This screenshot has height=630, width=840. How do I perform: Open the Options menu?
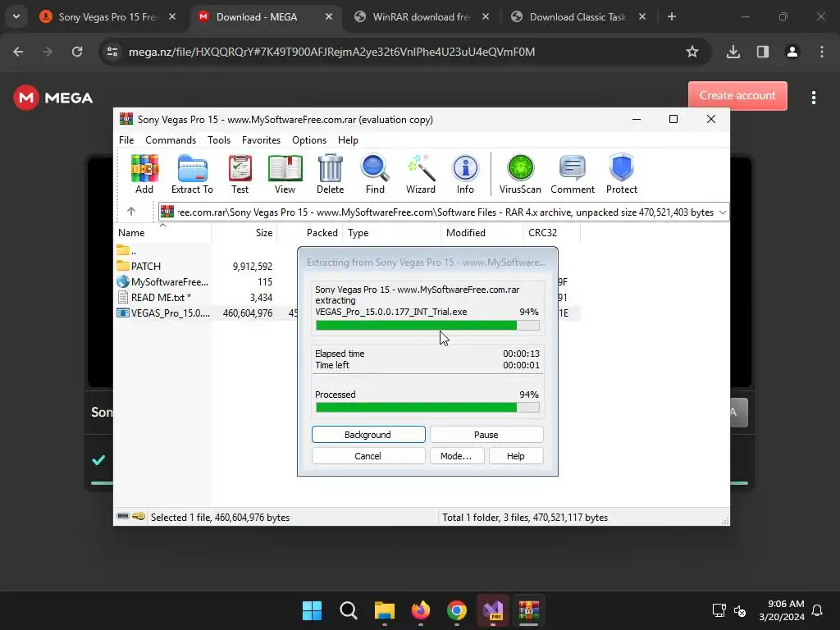pos(309,139)
